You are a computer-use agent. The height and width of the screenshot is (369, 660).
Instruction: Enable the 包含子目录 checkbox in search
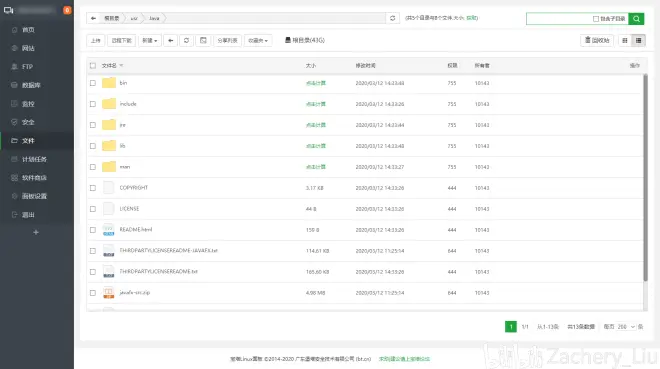pos(596,19)
